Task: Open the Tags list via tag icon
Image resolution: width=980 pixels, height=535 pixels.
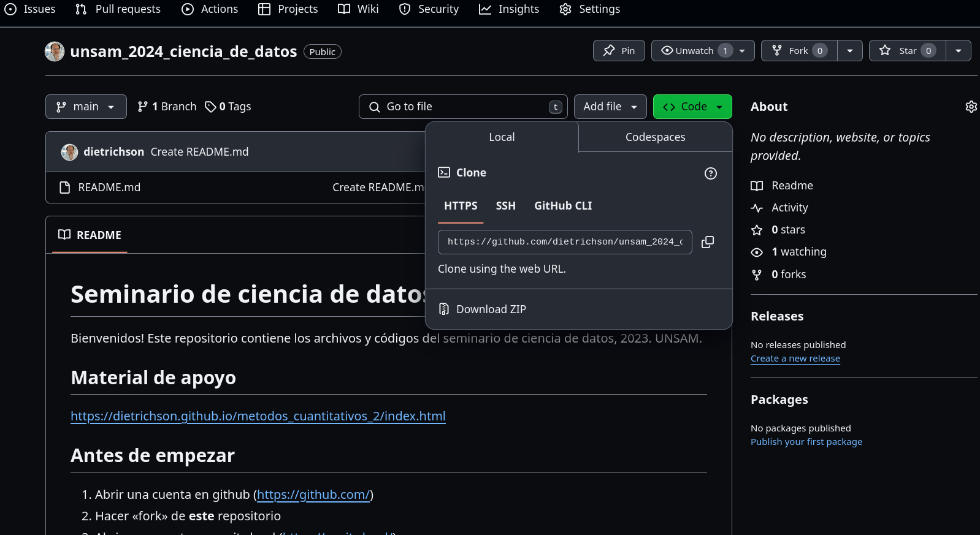Action: tap(210, 107)
